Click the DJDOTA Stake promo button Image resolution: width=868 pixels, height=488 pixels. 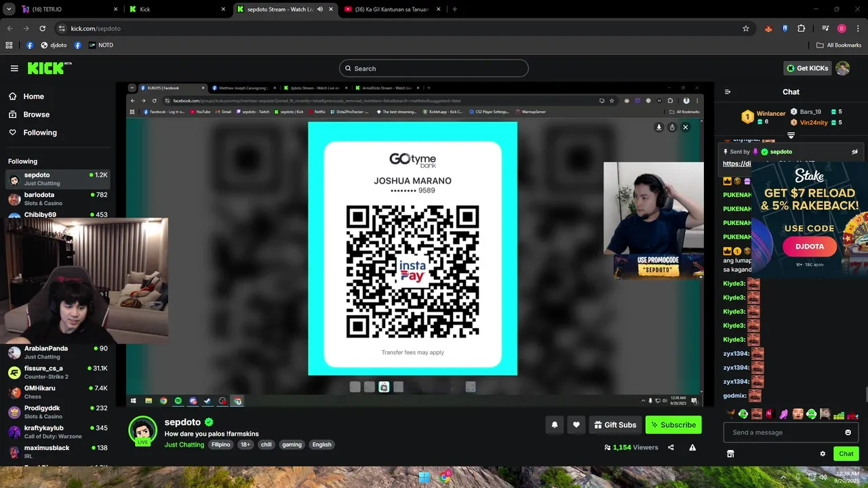click(x=810, y=246)
